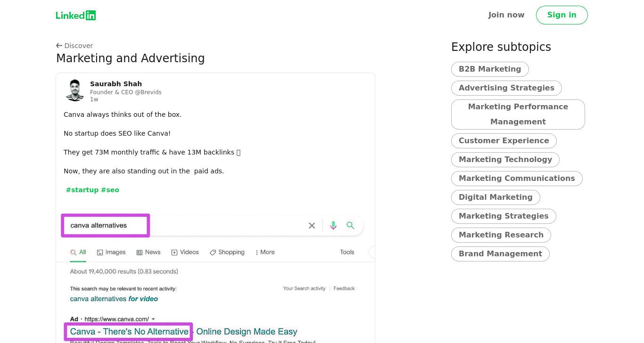Select the Marketing Communications subtopic
This screenshot has height=343, width=644.
point(517,179)
